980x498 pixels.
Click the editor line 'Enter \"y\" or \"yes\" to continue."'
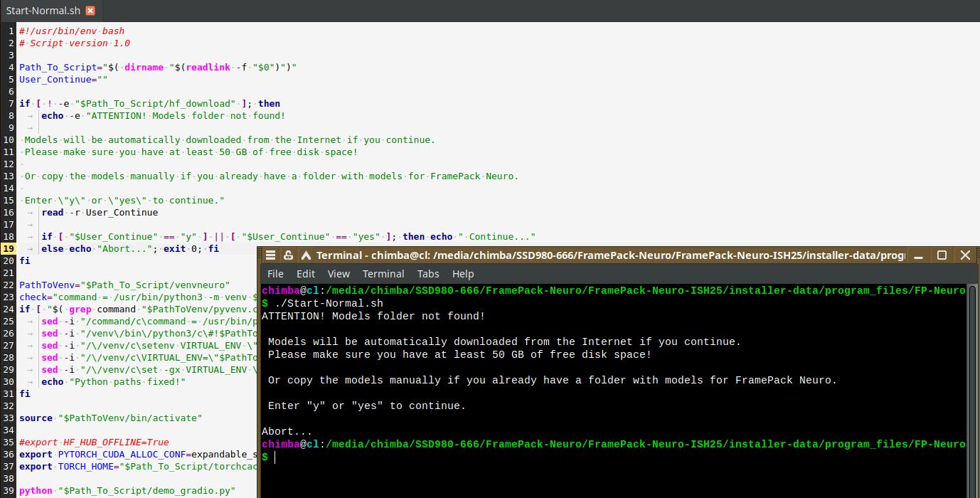[124, 201]
